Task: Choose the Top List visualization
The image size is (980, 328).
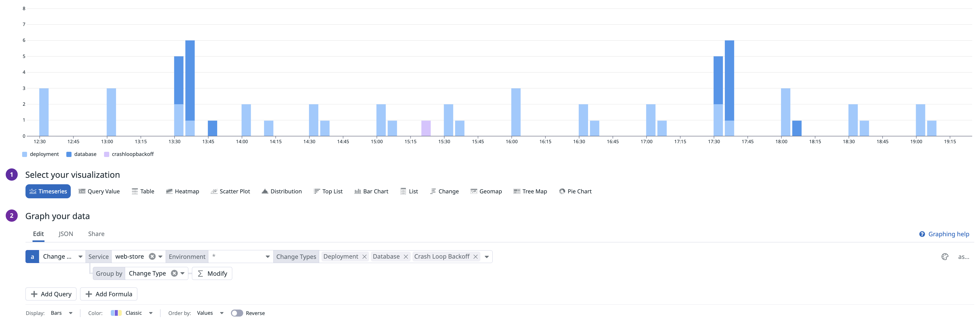Action: click(327, 191)
